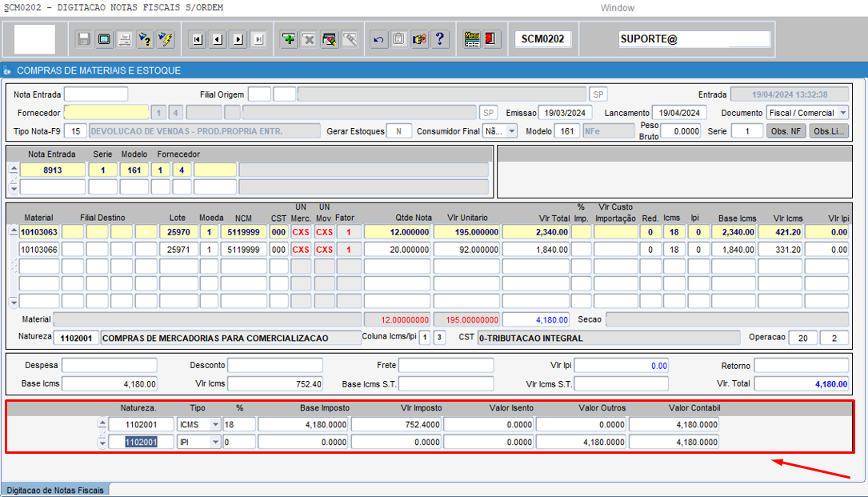Screen dimensions: 868x497
Task: Click the Desconto field
Action: (x=275, y=365)
